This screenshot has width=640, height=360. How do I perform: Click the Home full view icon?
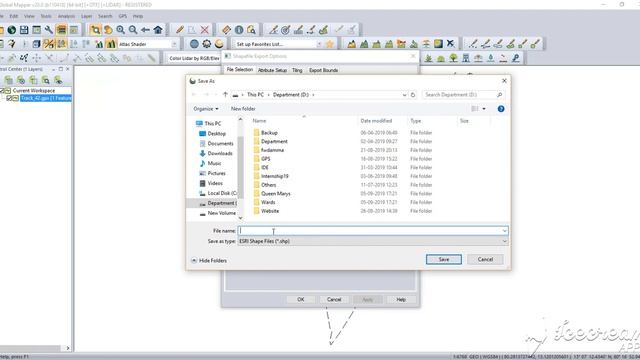(x=158, y=30)
